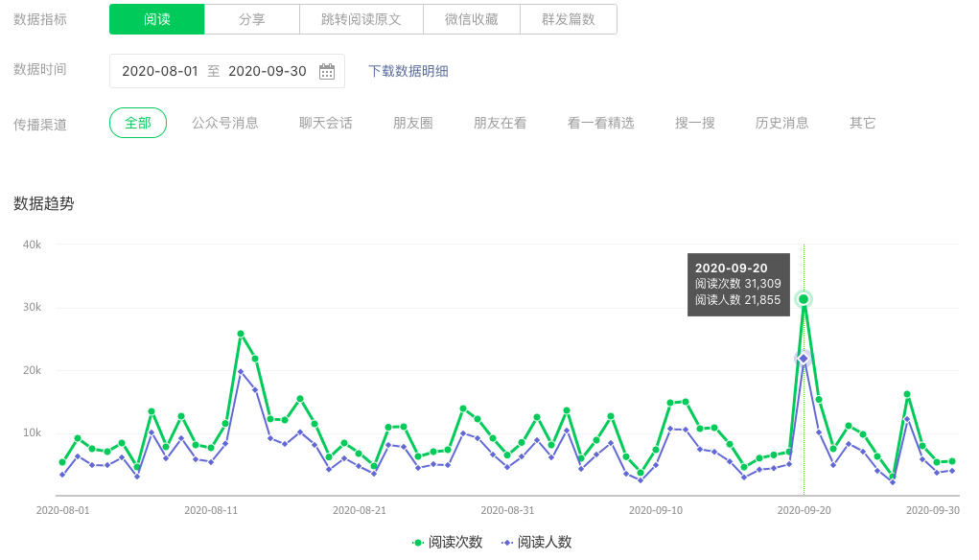Click the 下载数据明细 download link

pos(408,71)
